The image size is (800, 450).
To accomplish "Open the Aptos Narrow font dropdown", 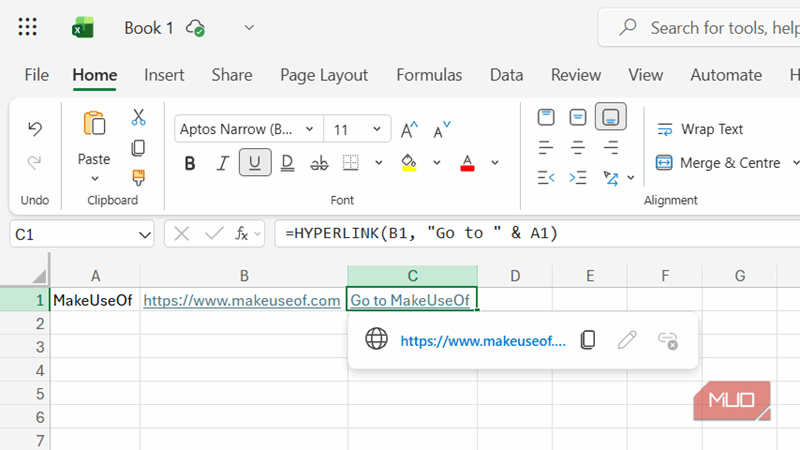I will coord(309,129).
